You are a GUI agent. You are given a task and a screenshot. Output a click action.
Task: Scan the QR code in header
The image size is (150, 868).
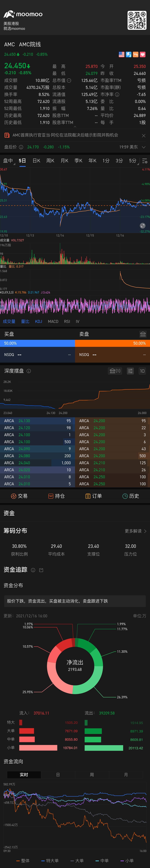[x=137, y=20]
